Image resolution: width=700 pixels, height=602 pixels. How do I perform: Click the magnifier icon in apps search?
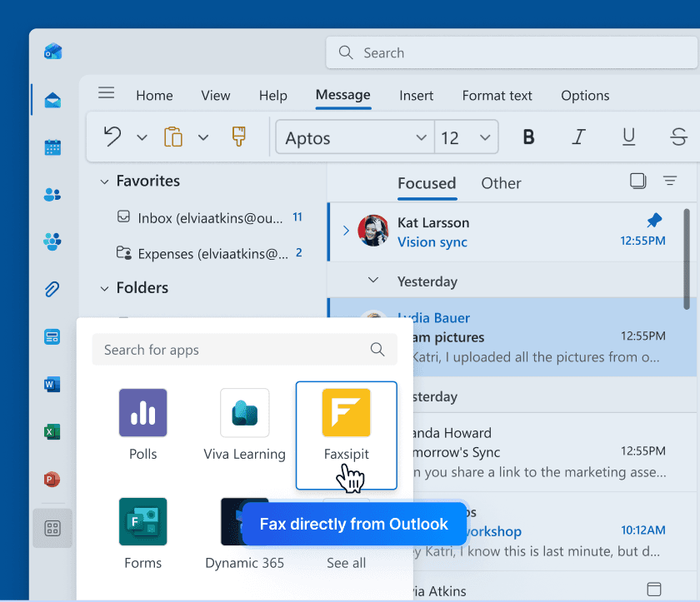click(377, 349)
